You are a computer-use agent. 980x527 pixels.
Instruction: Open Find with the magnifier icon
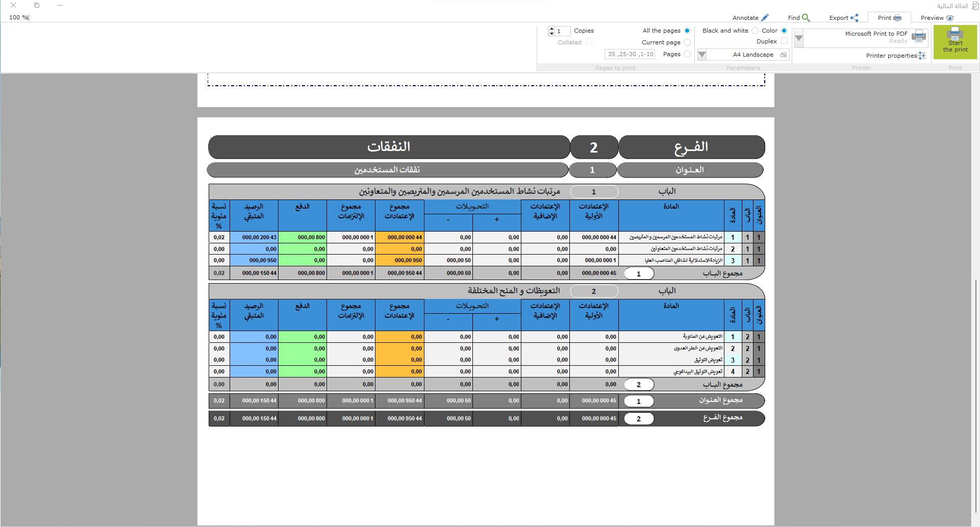click(806, 18)
